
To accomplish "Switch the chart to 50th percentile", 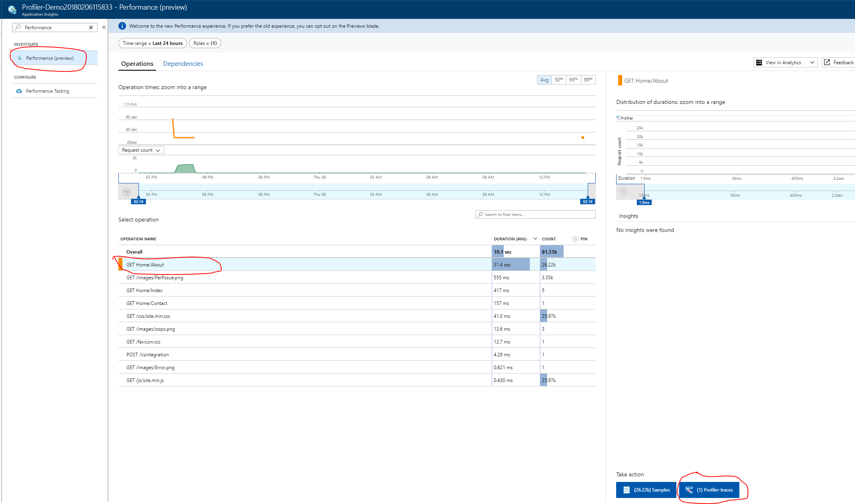I will pyautogui.click(x=559, y=80).
